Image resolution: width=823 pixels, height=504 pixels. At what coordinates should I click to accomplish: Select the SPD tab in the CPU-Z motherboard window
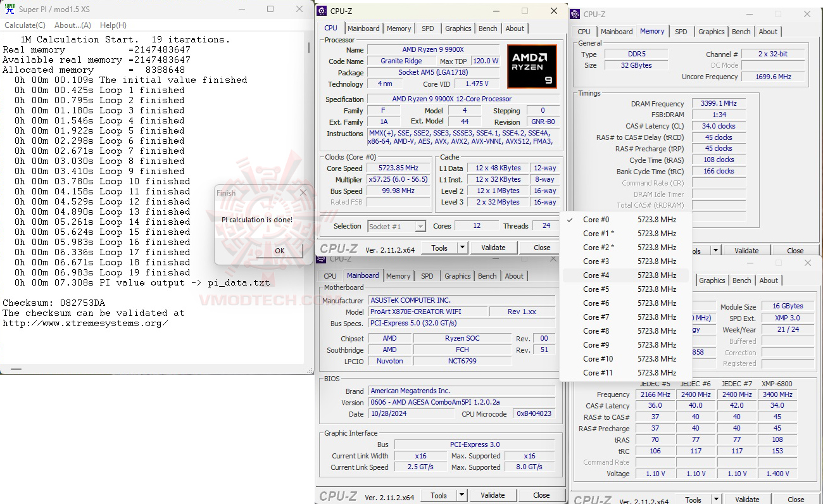click(x=427, y=276)
